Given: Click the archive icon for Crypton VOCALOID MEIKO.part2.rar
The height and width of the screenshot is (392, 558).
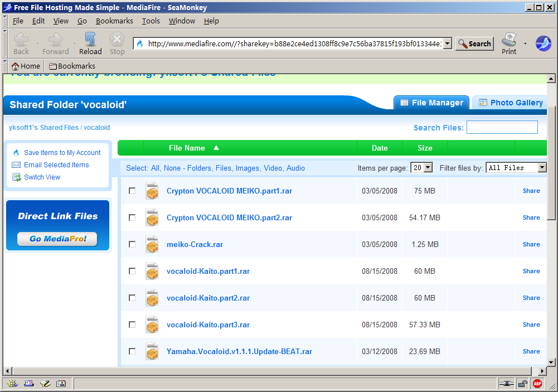Looking at the screenshot, I should click(x=152, y=217).
